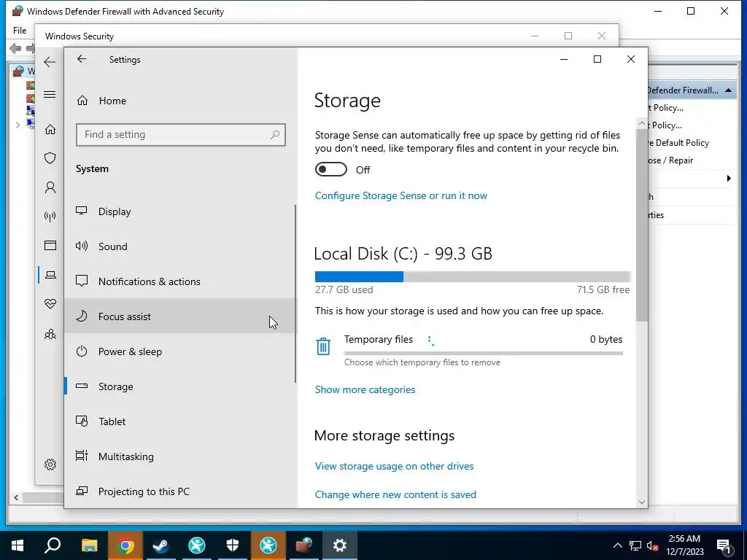Screen dimensions: 747x560
Task: Expand the Actions submenu arrow in Firewall window
Action: click(729, 179)
